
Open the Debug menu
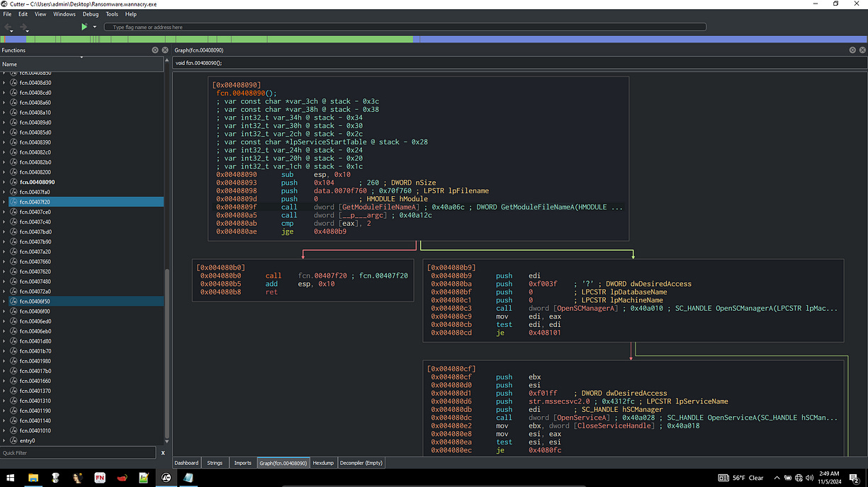tap(91, 14)
